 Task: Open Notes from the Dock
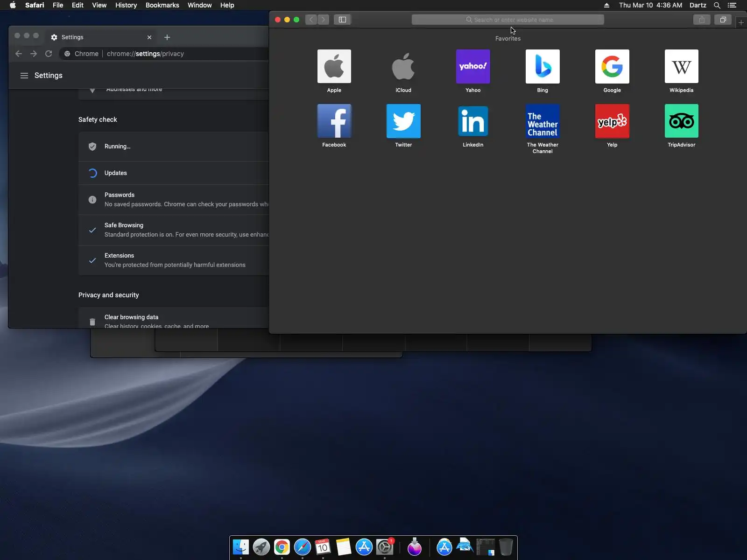point(344,547)
